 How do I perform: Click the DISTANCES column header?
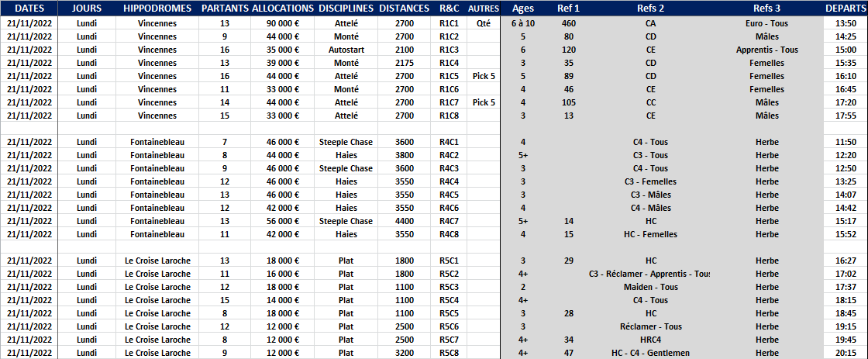[405, 9]
